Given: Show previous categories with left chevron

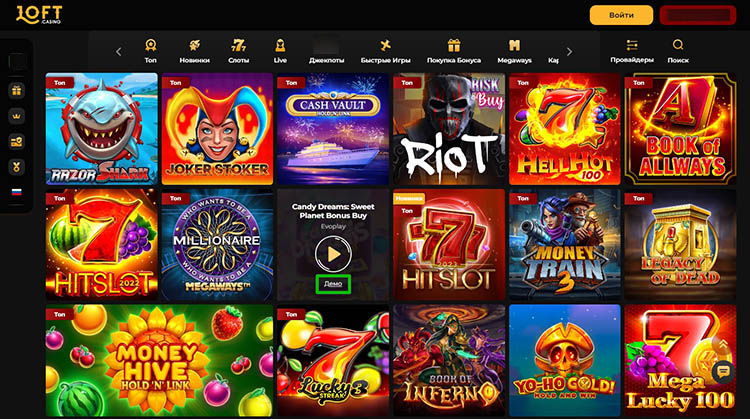Looking at the screenshot, I should [x=119, y=52].
